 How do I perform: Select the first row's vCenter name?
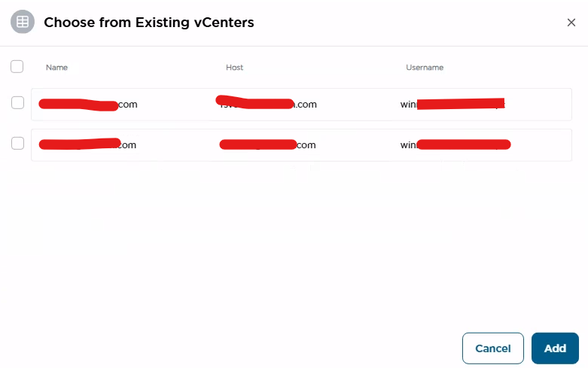[88, 105]
